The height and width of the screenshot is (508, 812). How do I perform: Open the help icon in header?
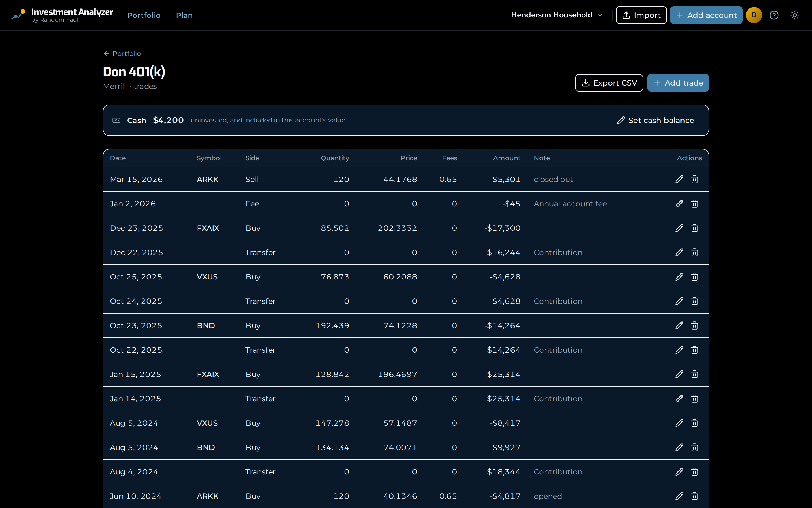(774, 15)
